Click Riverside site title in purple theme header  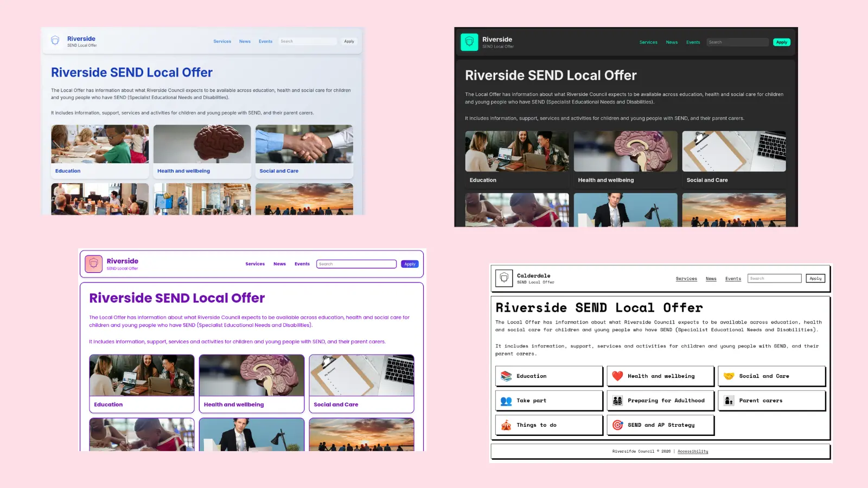coord(123,261)
